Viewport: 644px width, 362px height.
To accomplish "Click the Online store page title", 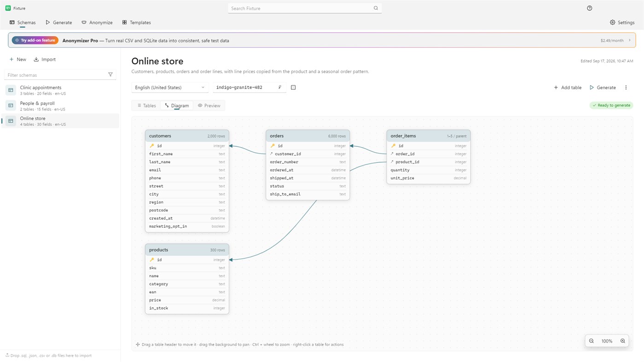I will [x=157, y=61].
